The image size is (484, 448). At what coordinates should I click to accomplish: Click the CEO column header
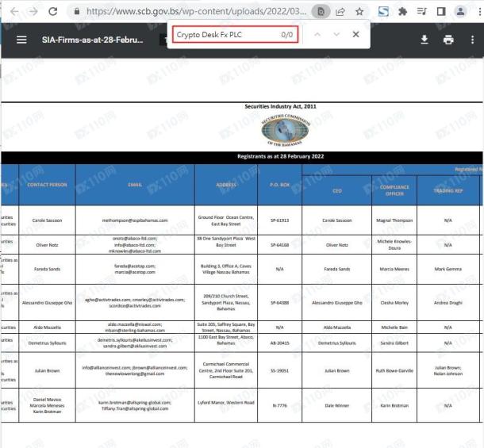point(336,190)
